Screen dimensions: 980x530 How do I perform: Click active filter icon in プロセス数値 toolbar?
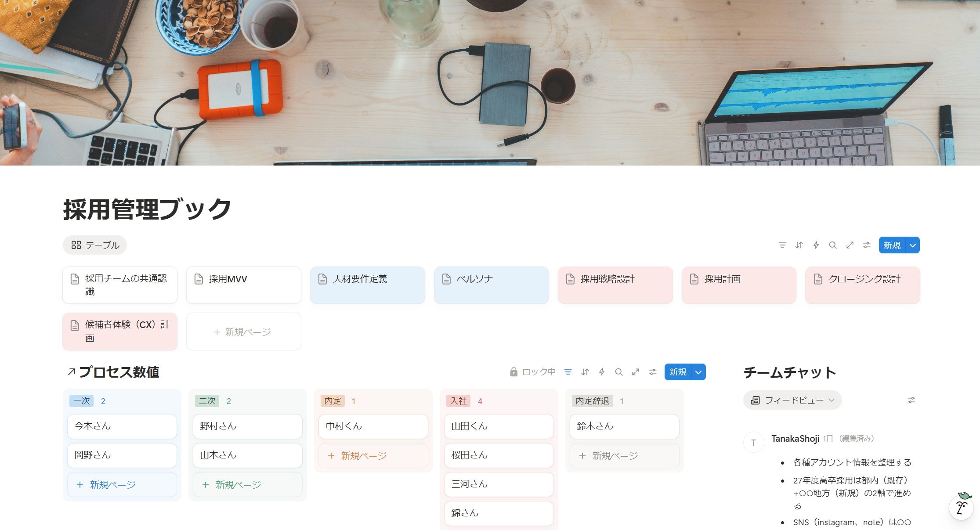568,372
